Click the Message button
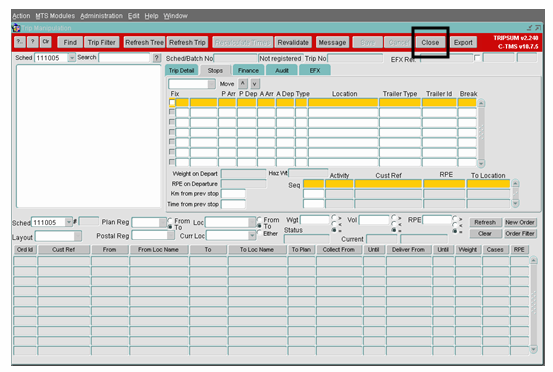This screenshot has height=372, width=553. pyautogui.click(x=332, y=42)
